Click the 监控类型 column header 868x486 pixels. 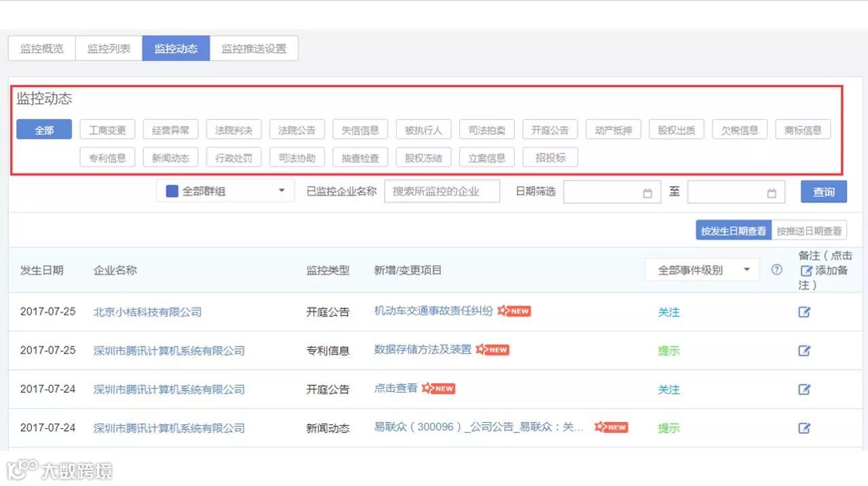click(x=328, y=270)
